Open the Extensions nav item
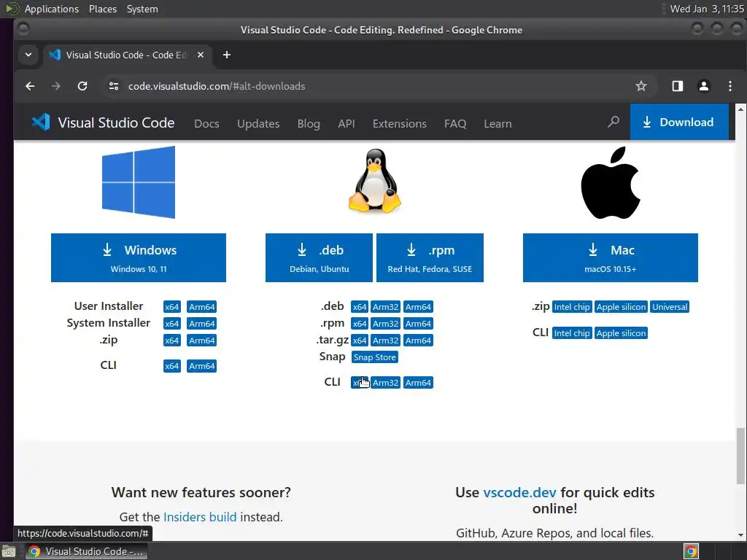This screenshot has height=560, width=747. [x=400, y=123]
